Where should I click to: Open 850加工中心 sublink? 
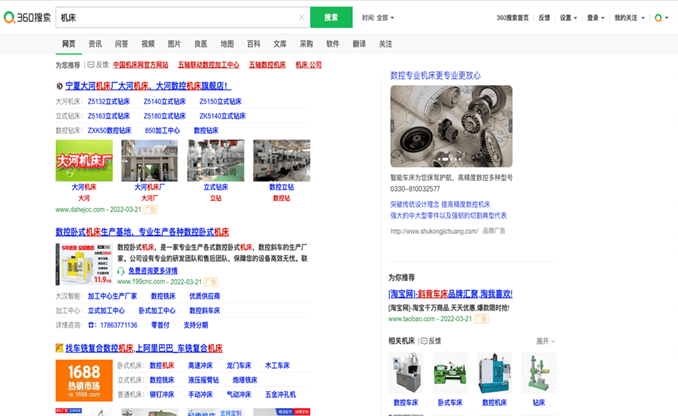pyautogui.click(x=162, y=131)
